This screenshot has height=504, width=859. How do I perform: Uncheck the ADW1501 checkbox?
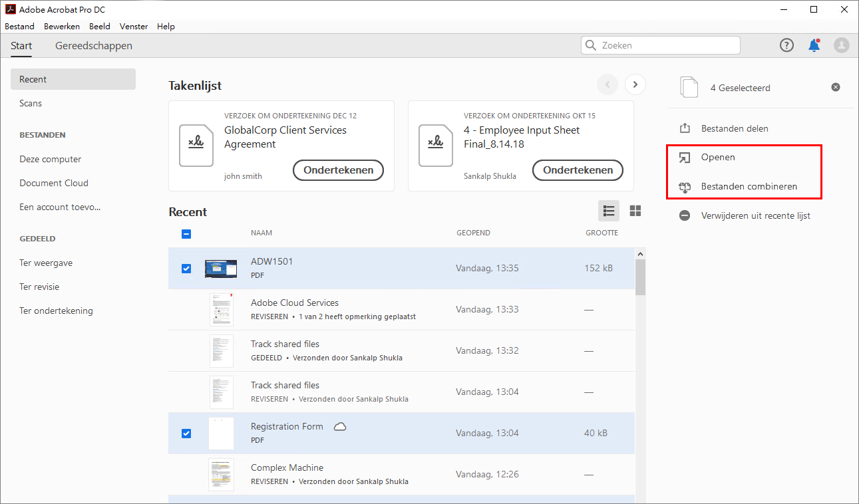[186, 268]
